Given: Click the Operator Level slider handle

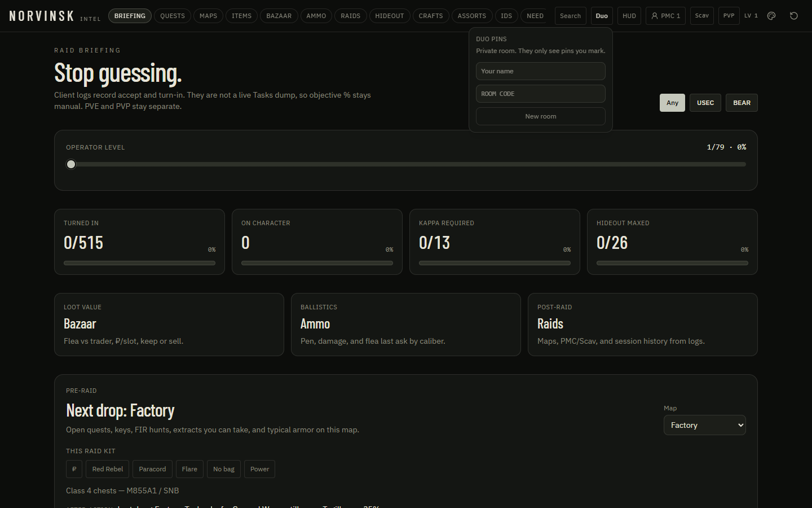Looking at the screenshot, I should (71, 164).
